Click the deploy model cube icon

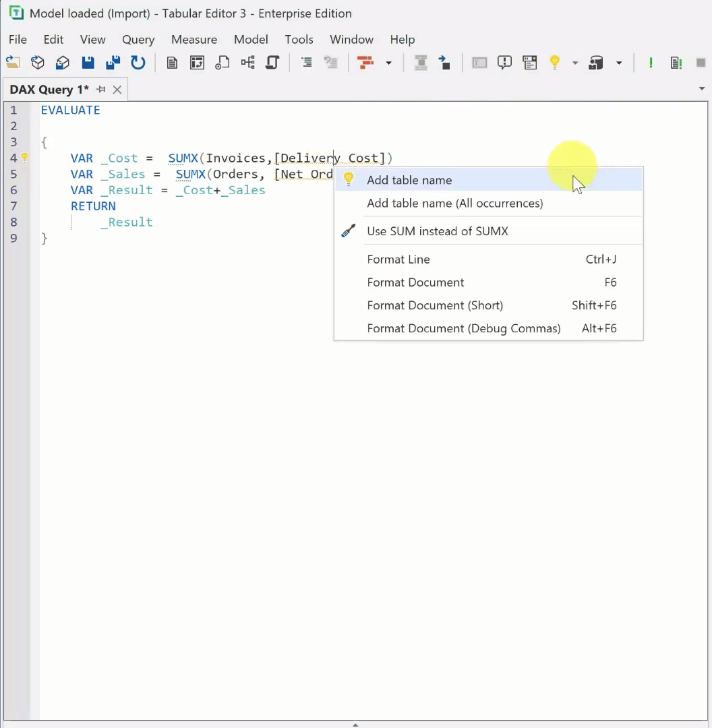tap(63, 62)
